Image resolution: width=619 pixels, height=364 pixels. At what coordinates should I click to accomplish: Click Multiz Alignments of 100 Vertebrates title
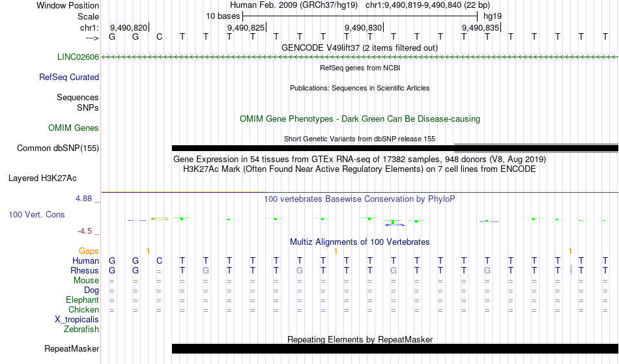pos(360,242)
